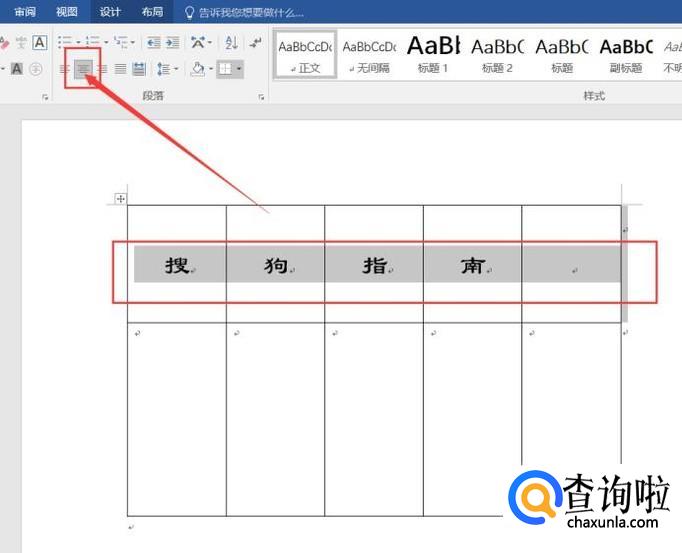This screenshot has width=682, height=553.
Task: Select the 无间隔 style
Action: tap(369, 54)
